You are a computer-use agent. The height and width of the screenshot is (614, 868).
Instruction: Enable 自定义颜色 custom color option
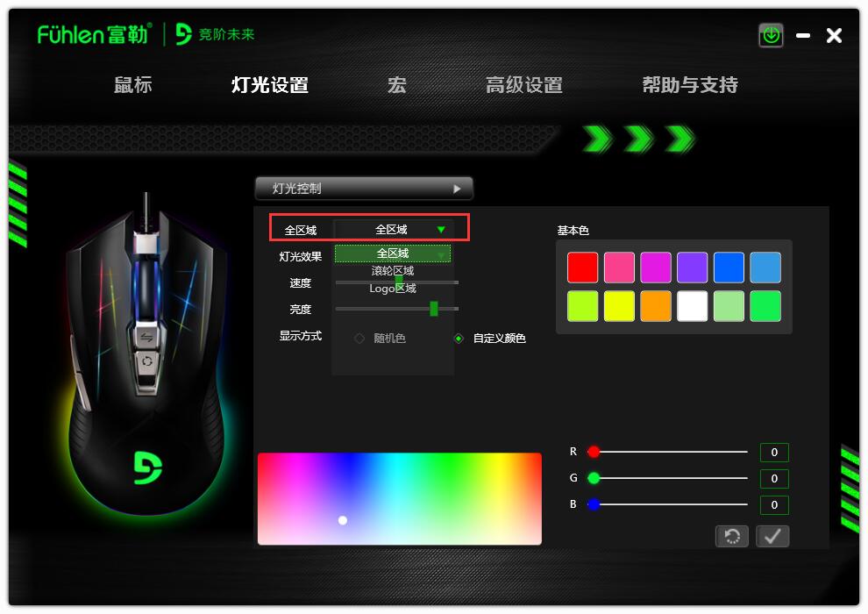coord(459,338)
